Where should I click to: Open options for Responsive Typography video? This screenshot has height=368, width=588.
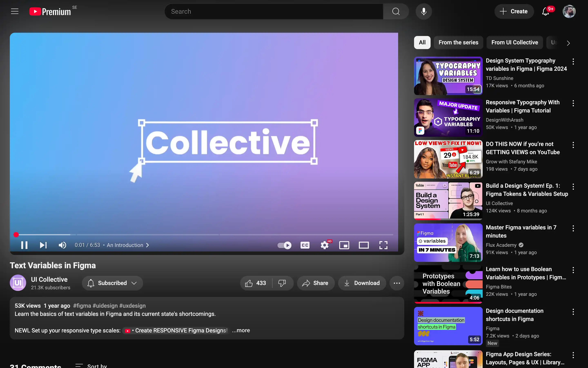573,103
